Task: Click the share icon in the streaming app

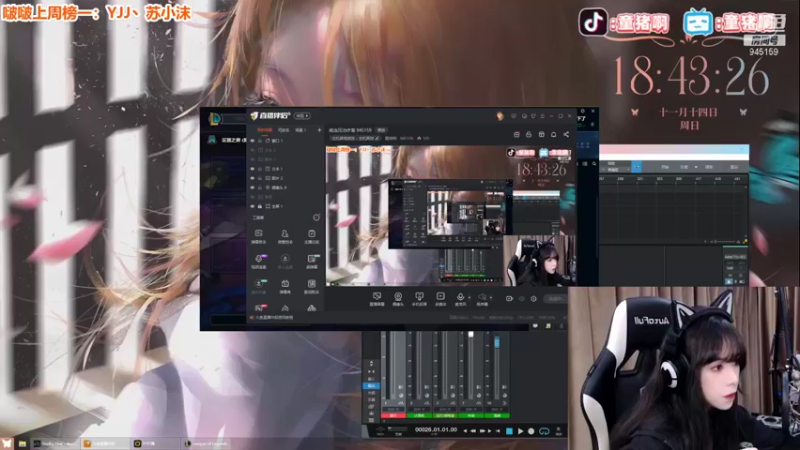Action: point(566,134)
